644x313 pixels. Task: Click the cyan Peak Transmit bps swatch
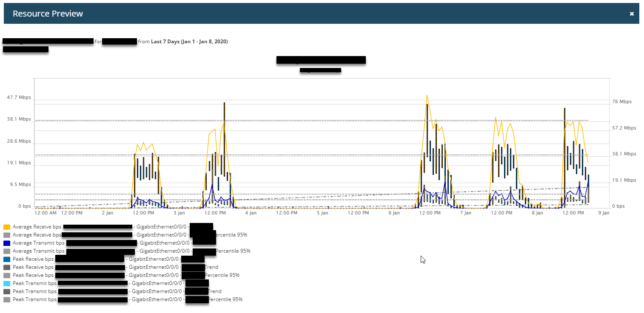pos(6,283)
